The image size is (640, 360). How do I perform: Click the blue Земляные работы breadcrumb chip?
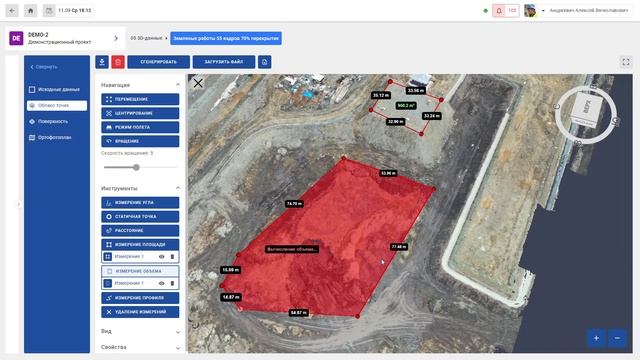coord(226,38)
